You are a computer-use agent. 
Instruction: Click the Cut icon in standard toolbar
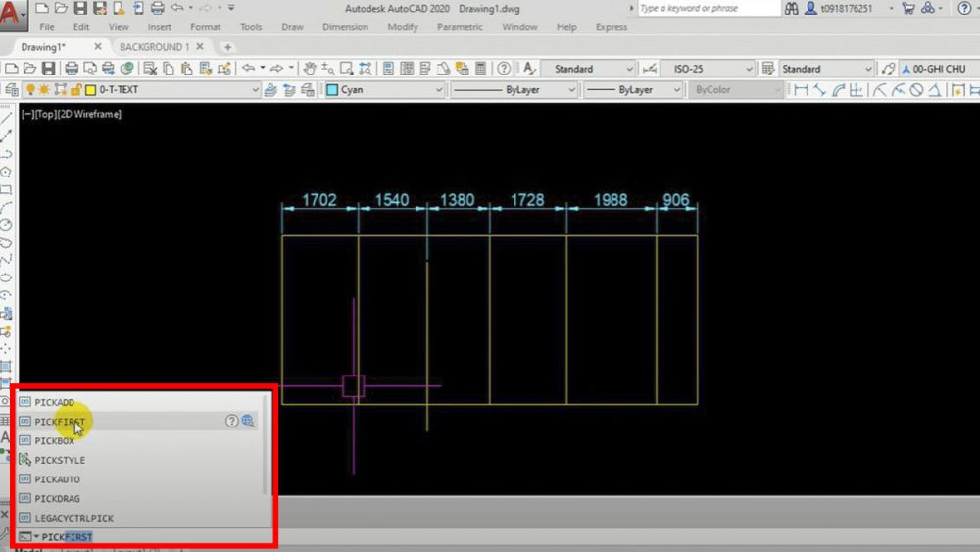pos(150,68)
